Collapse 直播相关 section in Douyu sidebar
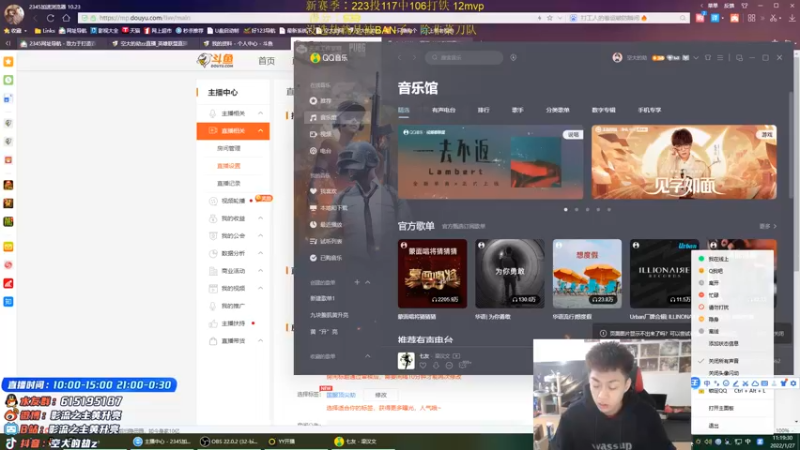This screenshot has height=450, width=800. [x=261, y=131]
